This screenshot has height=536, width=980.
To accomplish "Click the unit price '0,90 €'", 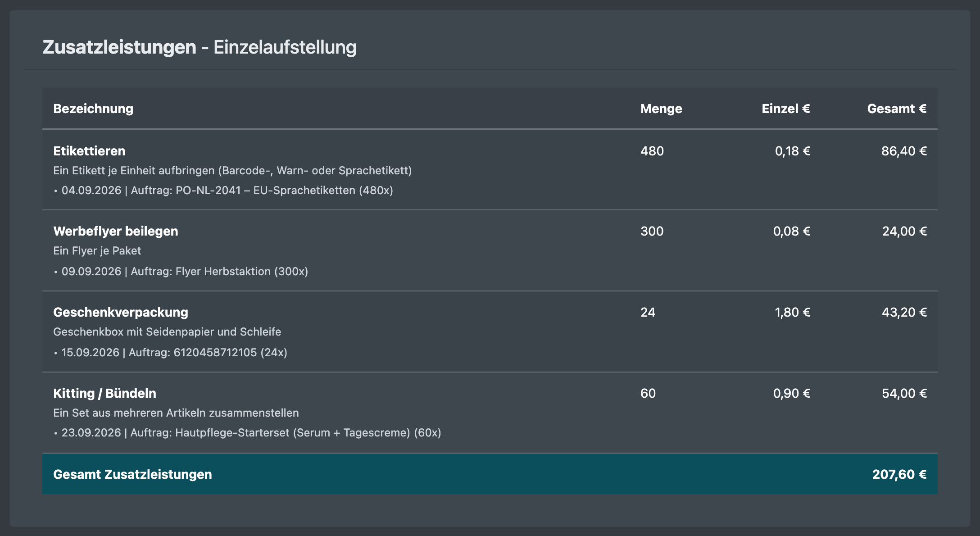I will click(x=792, y=393).
